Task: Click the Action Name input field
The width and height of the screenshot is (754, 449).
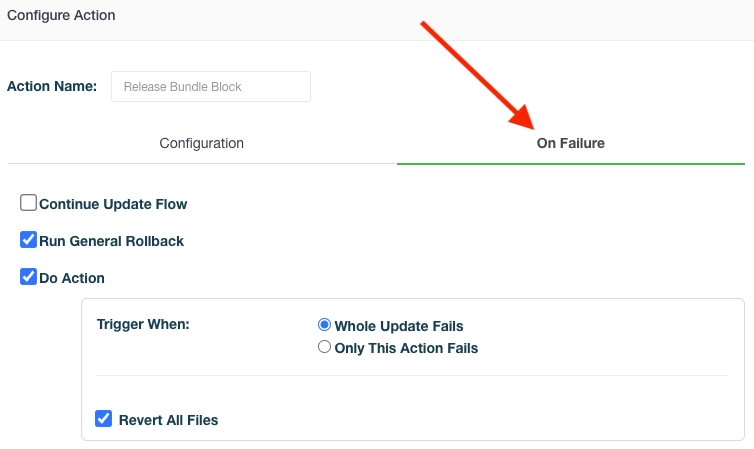Action: pos(211,86)
